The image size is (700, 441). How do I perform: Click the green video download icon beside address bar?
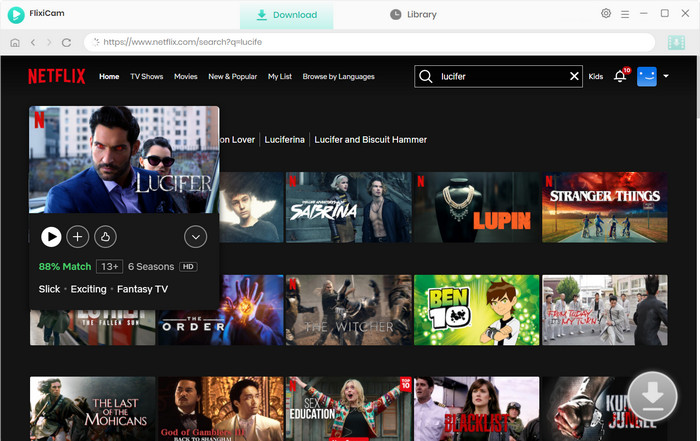coord(676,42)
